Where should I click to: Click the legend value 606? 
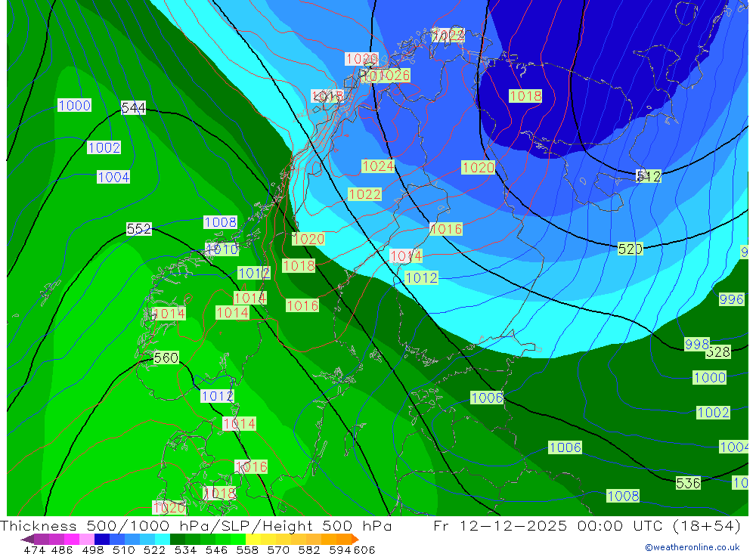(x=364, y=550)
